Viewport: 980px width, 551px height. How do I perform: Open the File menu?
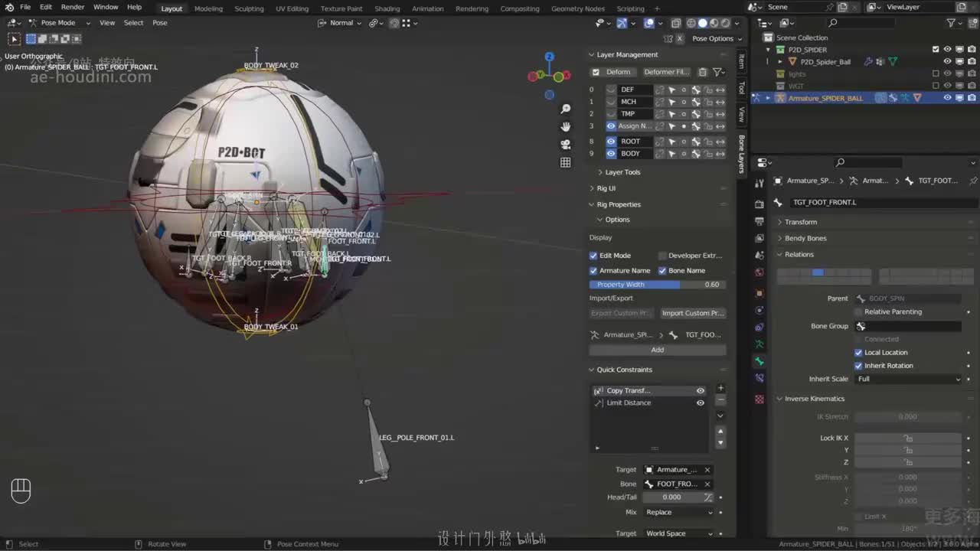point(25,7)
